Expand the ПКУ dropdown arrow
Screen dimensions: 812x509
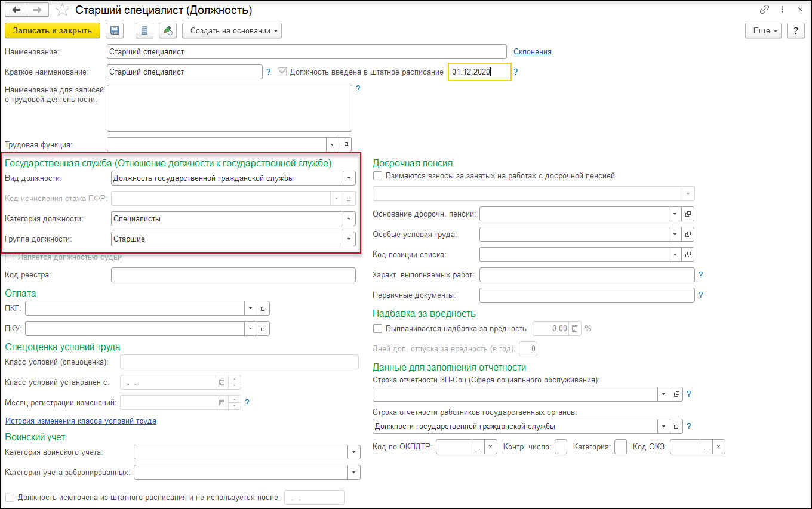(x=251, y=328)
